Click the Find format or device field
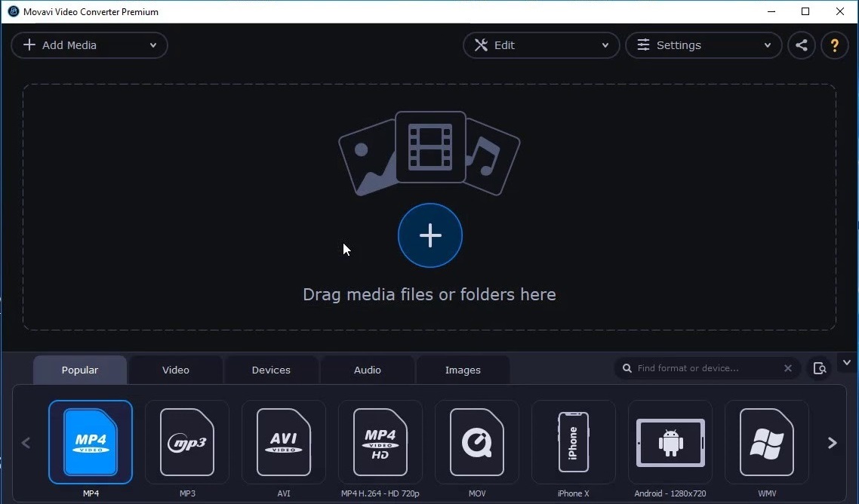 pyautogui.click(x=707, y=368)
